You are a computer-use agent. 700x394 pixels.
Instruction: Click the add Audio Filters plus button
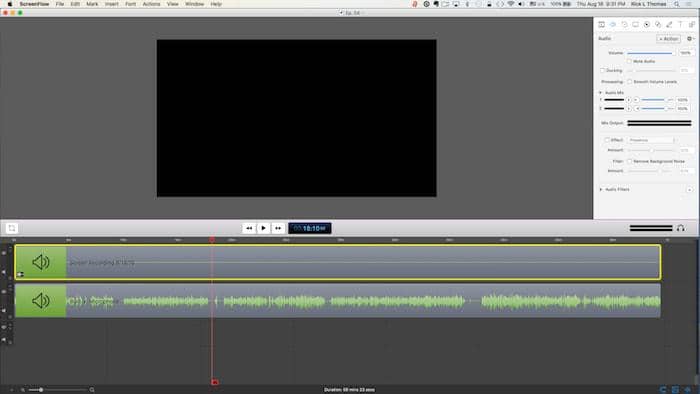coord(690,190)
